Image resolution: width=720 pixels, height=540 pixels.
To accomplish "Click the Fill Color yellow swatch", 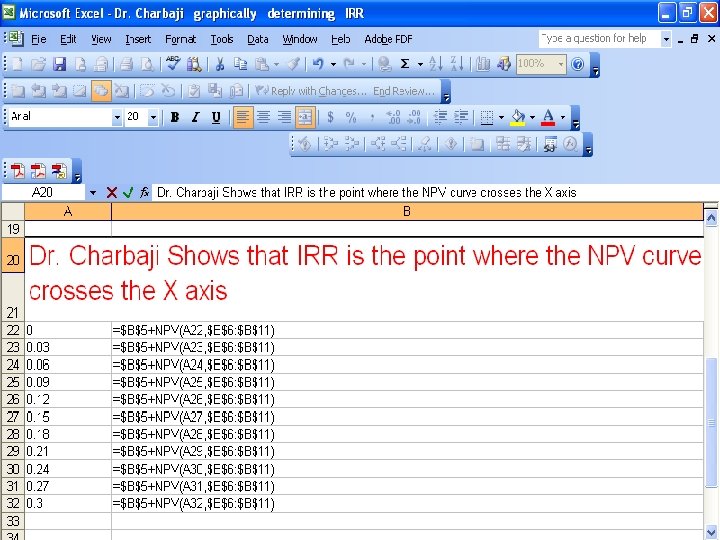I will (518, 117).
